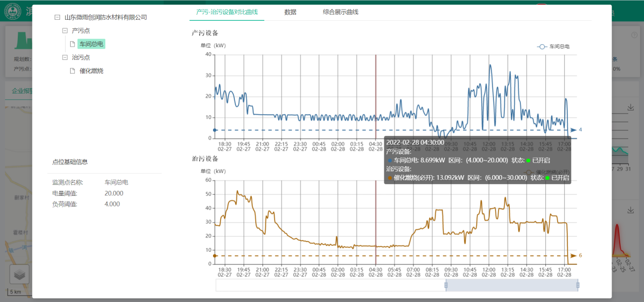Click the lower download icon on right panel
Image resolution: width=644 pixels, height=302 pixels.
[x=631, y=210]
